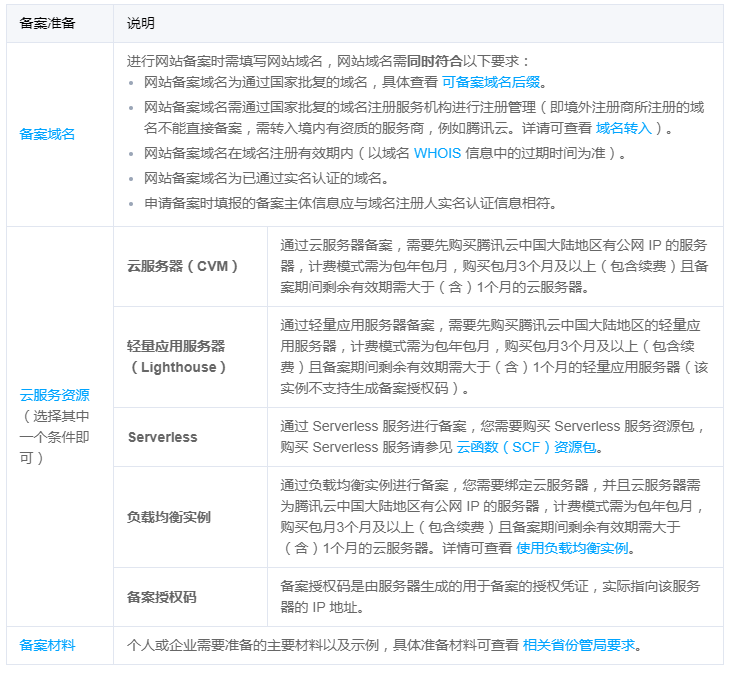Open the 云服务资源 link
The width and height of the screenshot is (732, 675).
54,395
